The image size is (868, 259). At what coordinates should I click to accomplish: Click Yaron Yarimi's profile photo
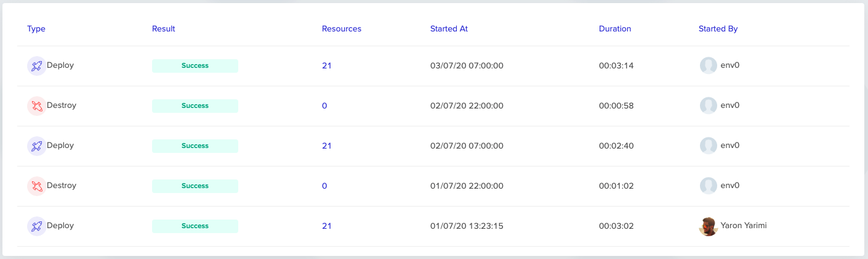coord(709,226)
